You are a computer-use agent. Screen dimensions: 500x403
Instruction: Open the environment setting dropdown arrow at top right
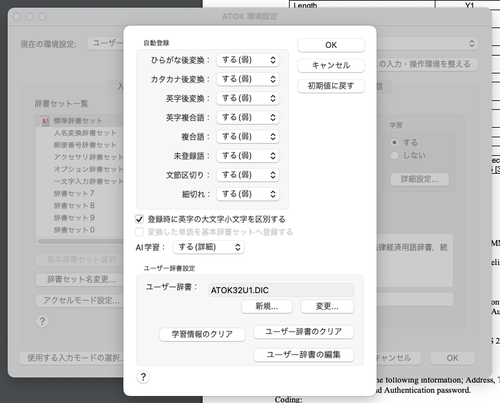[472, 44]
